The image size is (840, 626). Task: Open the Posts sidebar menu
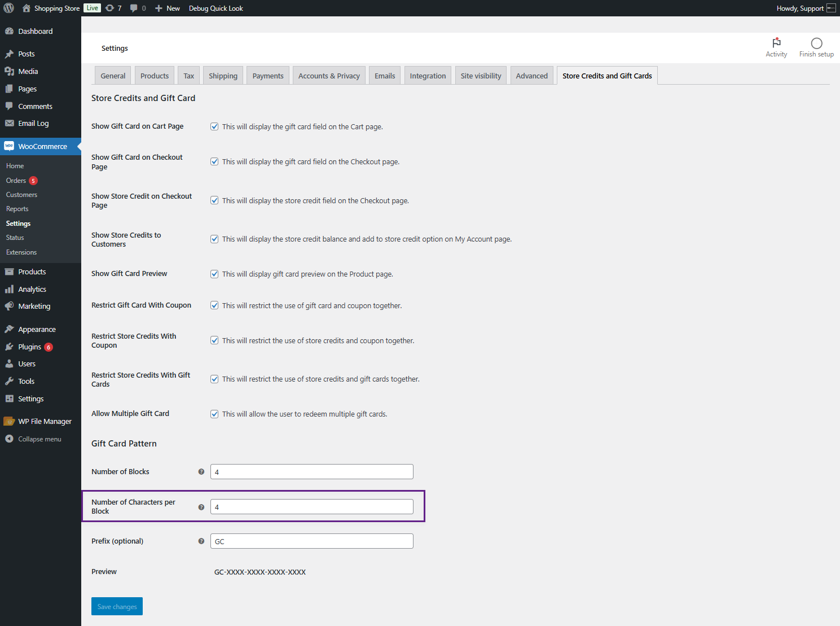(x=41, y=54)
